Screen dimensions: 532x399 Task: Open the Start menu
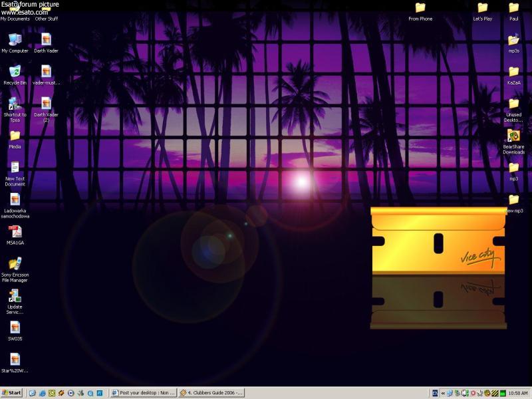pos(11,393)
